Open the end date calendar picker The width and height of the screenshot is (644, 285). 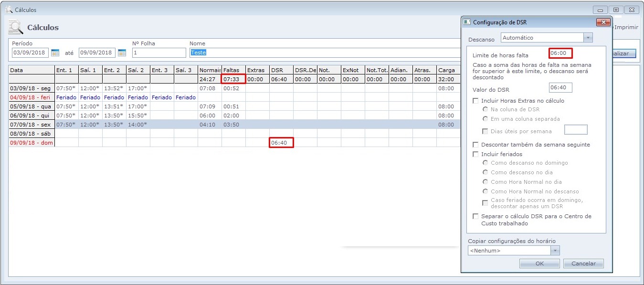point(122,53)
